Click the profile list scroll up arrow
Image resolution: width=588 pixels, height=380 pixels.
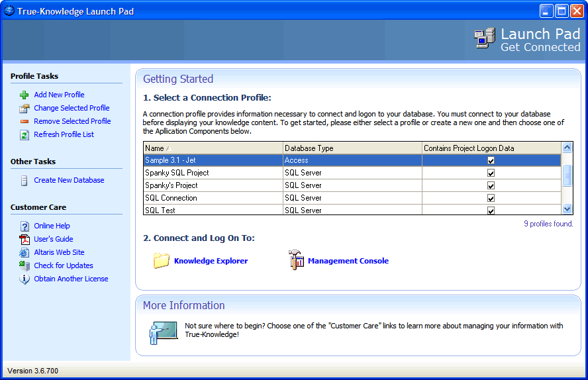567,147
